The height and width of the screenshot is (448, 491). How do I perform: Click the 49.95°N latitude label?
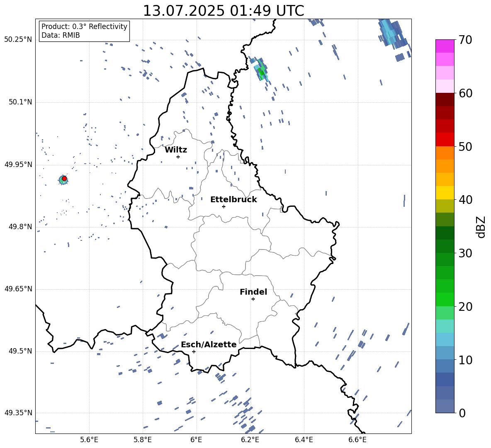18,164
